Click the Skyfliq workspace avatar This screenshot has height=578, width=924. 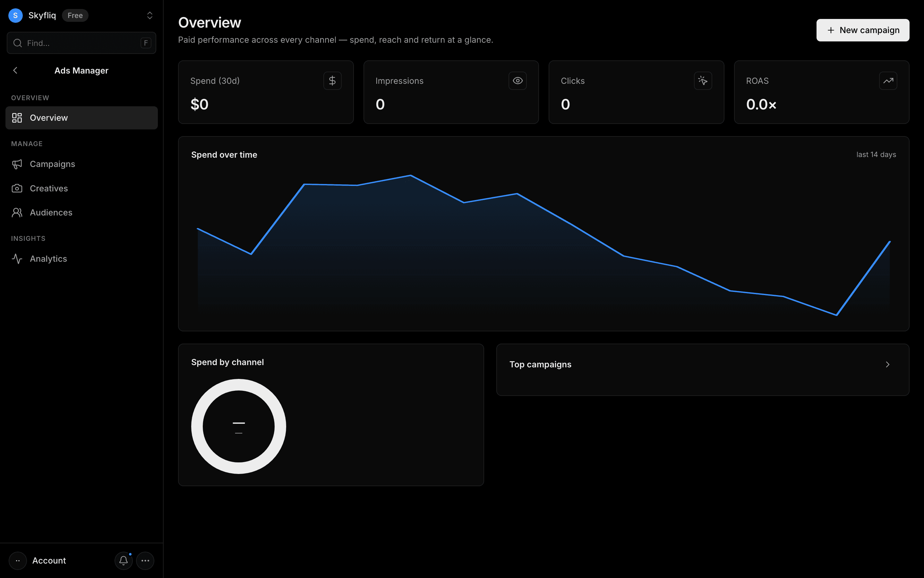tap(15, 15)
